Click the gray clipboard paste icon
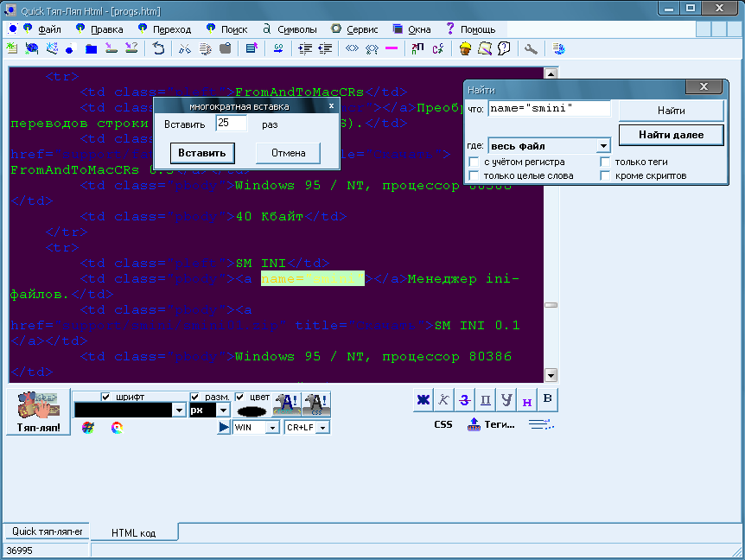The height and width of the screenshot is (560, 745). click(x=226, y=48)
